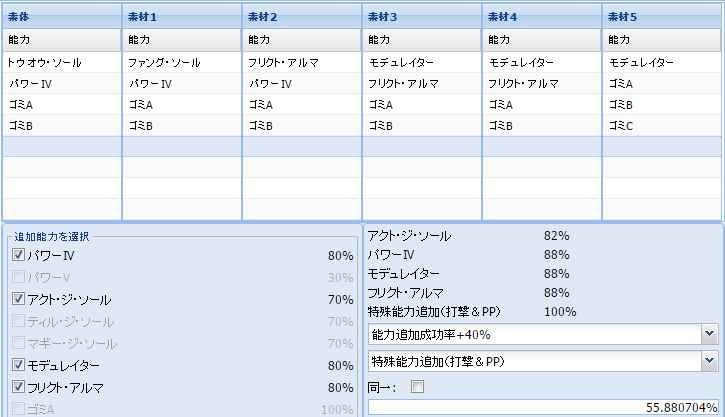Toggle the パワーIV checkbox
725x417 pixels.
coord(19,255)
